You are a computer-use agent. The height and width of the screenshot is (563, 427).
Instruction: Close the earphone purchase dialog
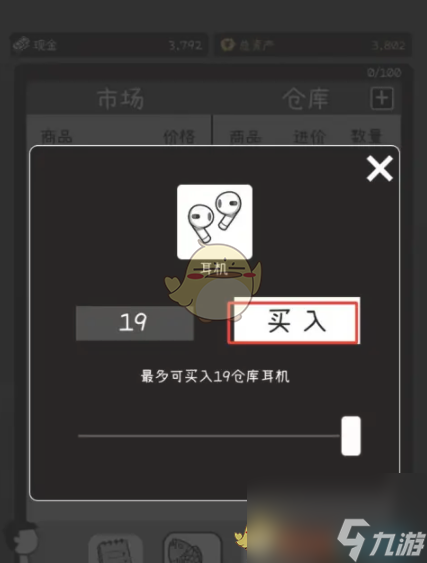pyautogui.click(x=379, y=168)
